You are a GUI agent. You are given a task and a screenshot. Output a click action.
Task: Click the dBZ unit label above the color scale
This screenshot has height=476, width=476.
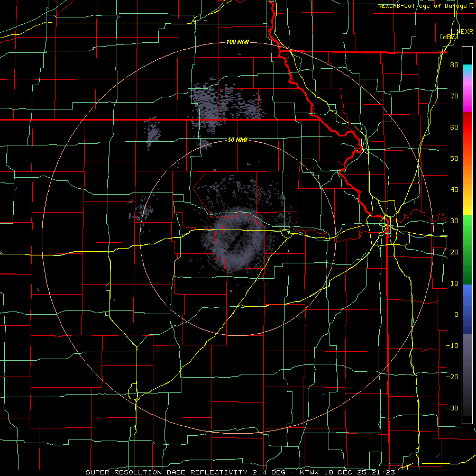[449, 37]
